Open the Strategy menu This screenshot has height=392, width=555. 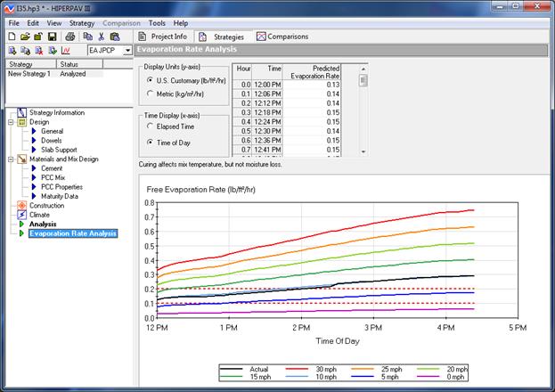click(x=81, y=22)
